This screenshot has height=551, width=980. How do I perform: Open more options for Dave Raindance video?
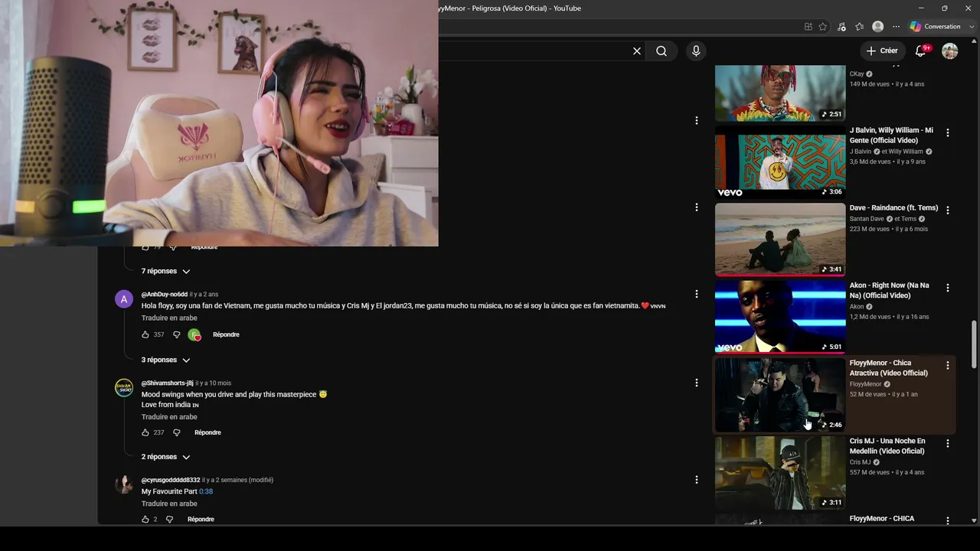click(948, 210)
